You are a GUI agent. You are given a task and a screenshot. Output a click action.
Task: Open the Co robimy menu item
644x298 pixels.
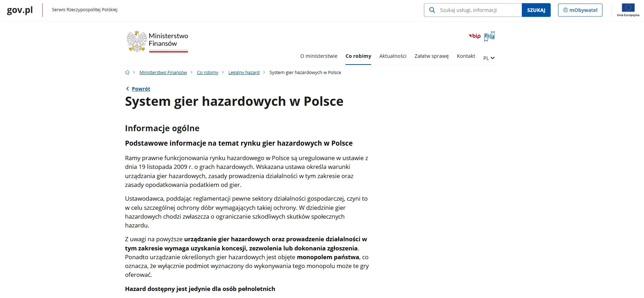(x=358, y=56)
